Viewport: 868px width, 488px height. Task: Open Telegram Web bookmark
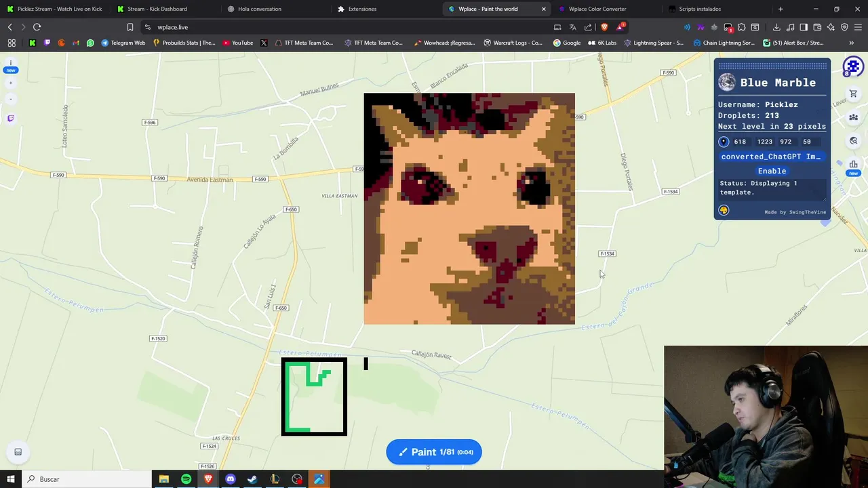pos(123,43)
